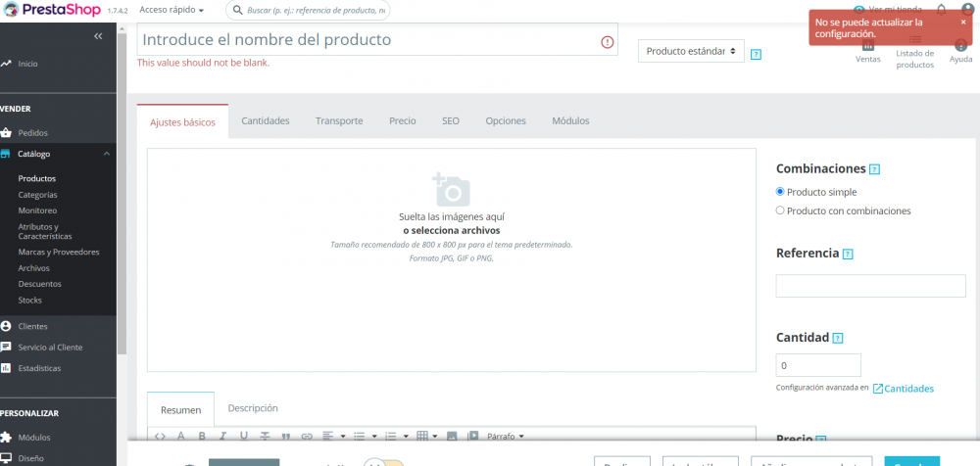The image size is (980, 466).
Task: Open the Resumen editor tab
Action: tap(180, 410)
